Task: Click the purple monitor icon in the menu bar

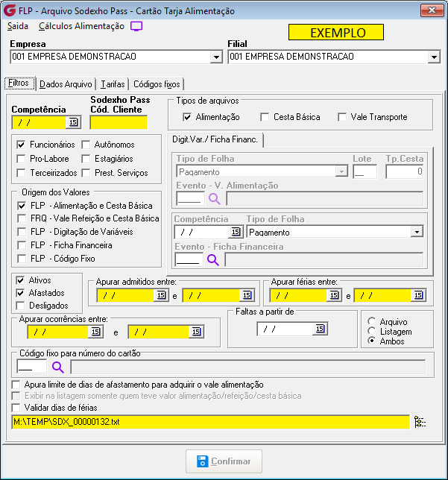Action: tap(136, 26)
